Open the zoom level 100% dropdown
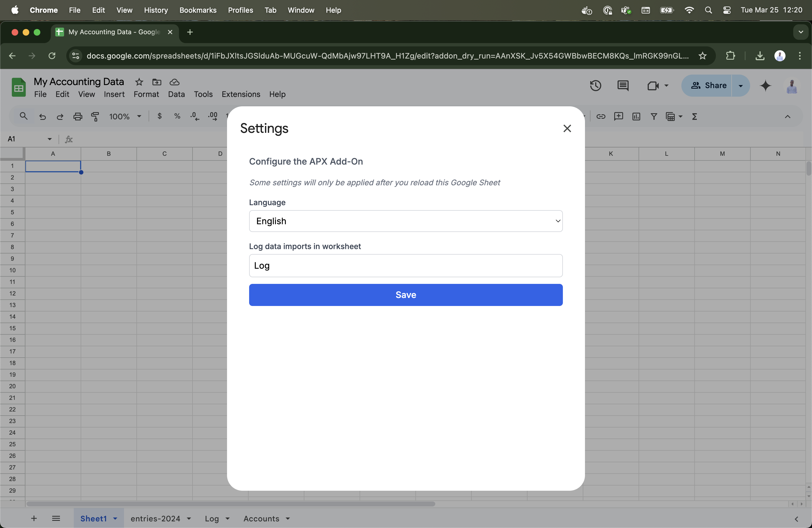 [x=125, y=117]
